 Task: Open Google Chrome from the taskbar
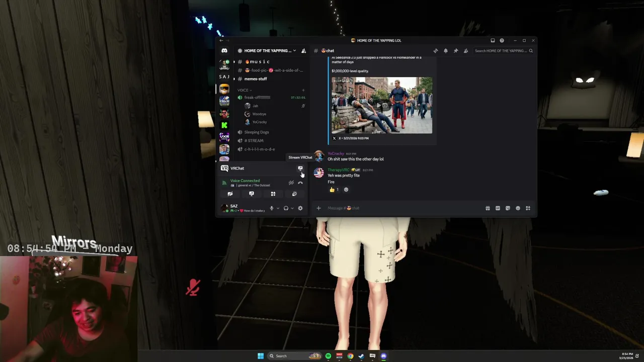point(350,356)
